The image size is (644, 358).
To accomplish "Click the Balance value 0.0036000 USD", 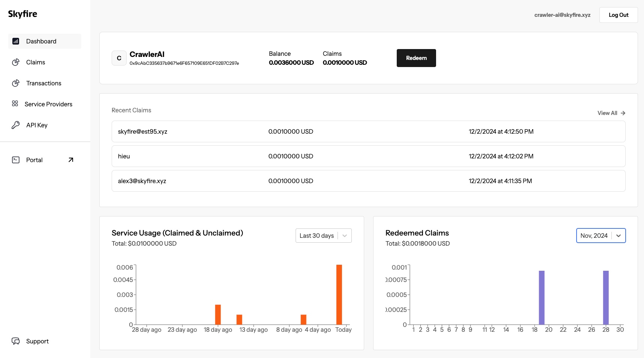I will click(291, 63).
